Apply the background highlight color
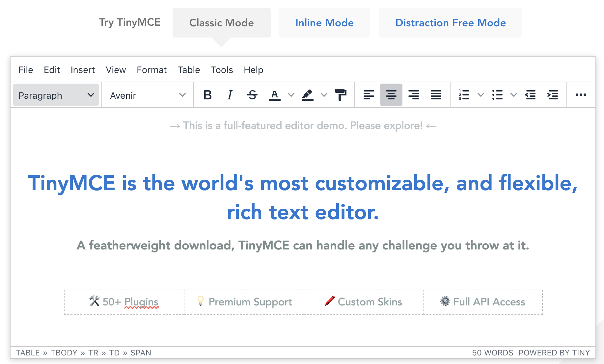The height and width of the screenshot is (364, 604). pyautogui.click(x=308, y=95)
